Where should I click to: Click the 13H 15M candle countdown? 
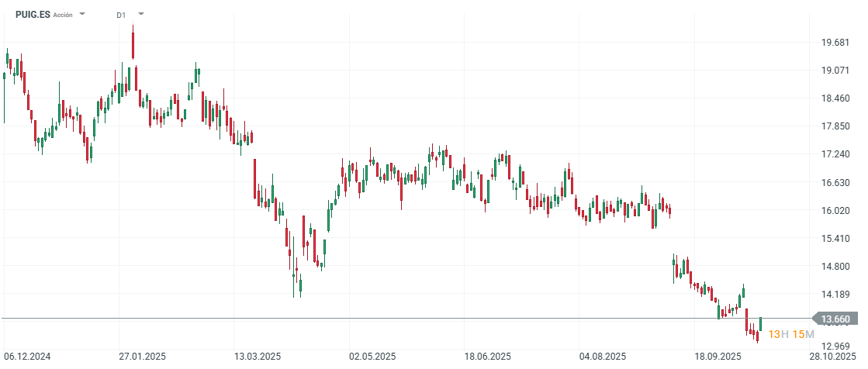(790, 334)
